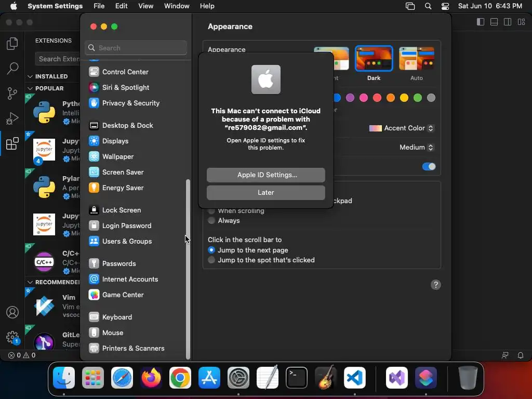Open Medium sidebar icon size dropdown

pos(417,147)
